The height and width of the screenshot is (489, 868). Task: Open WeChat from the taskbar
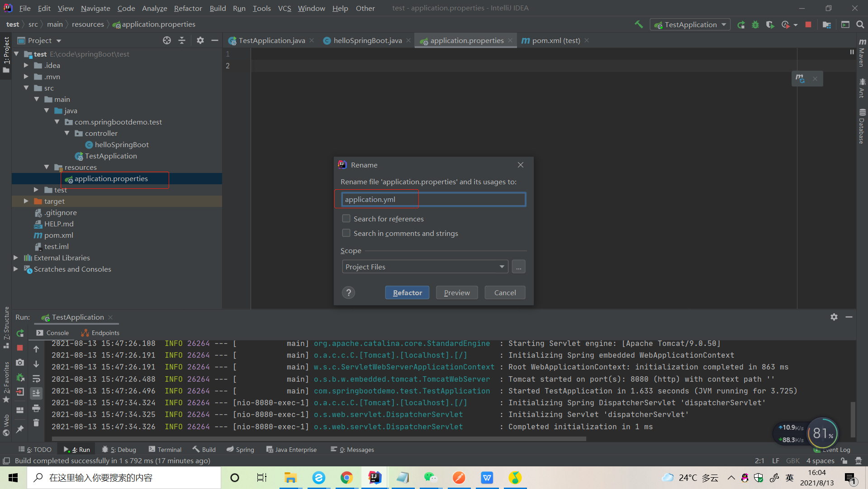[430, 478]
